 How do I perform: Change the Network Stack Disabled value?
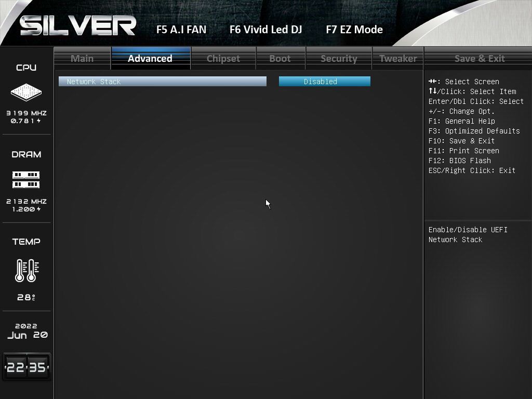click(325, 82)
